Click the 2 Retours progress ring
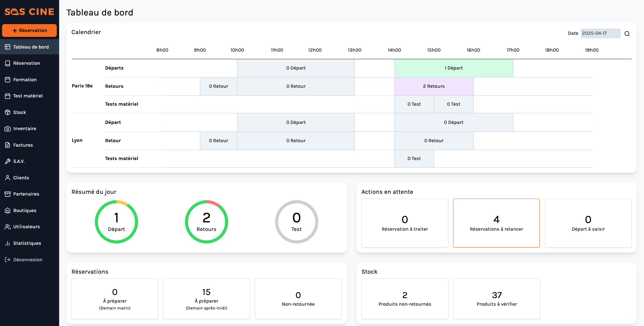644x326 pixels. pyautogui.click(x=206, y=222)
